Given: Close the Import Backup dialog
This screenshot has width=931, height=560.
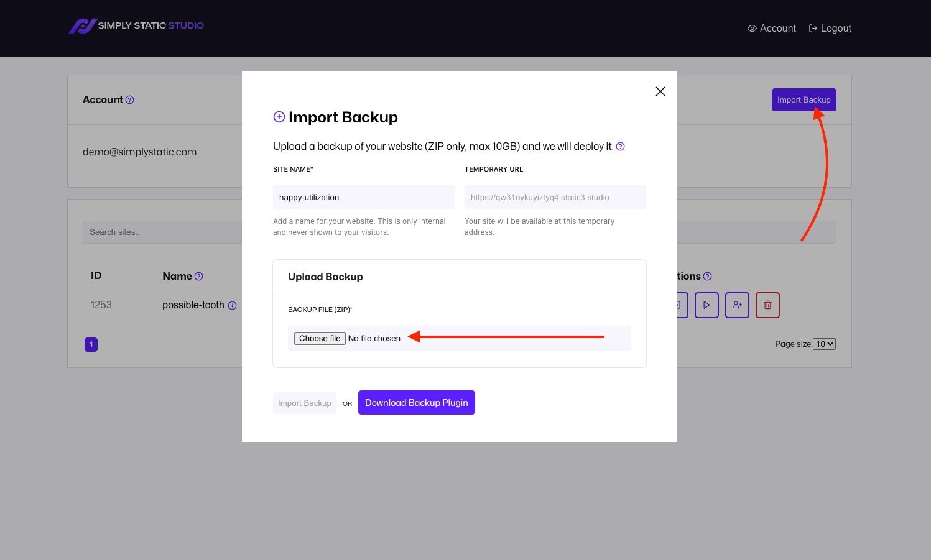Looking at the screenshot, I should pyautogui.click(x=660, y=91).
